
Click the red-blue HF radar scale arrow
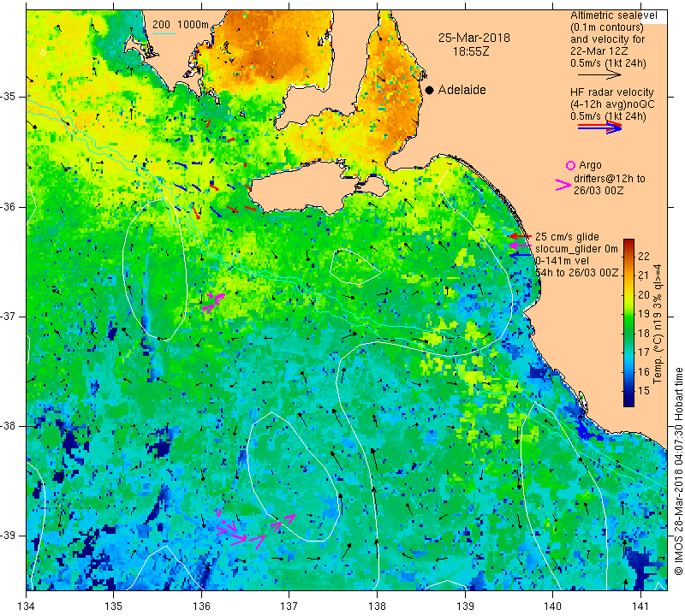point(599,127)
